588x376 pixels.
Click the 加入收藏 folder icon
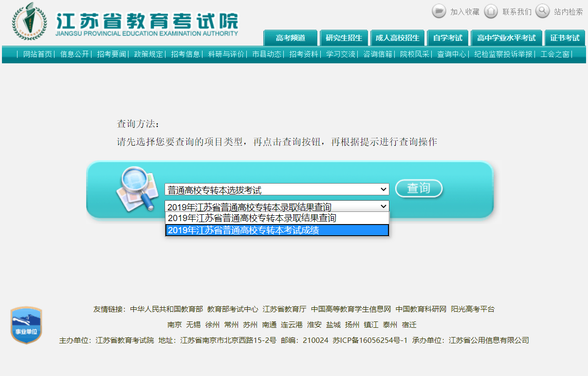click(x=439, y=11)
